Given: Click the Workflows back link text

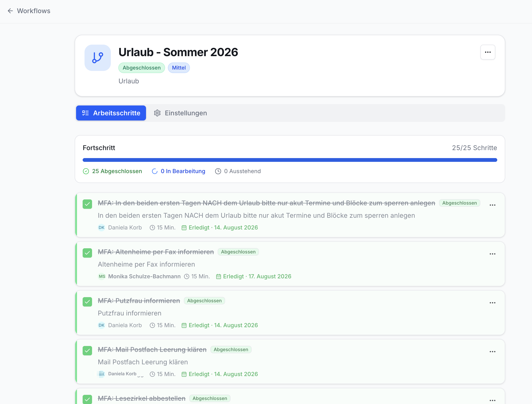Looking at the screenshot, I should point(34,11).
